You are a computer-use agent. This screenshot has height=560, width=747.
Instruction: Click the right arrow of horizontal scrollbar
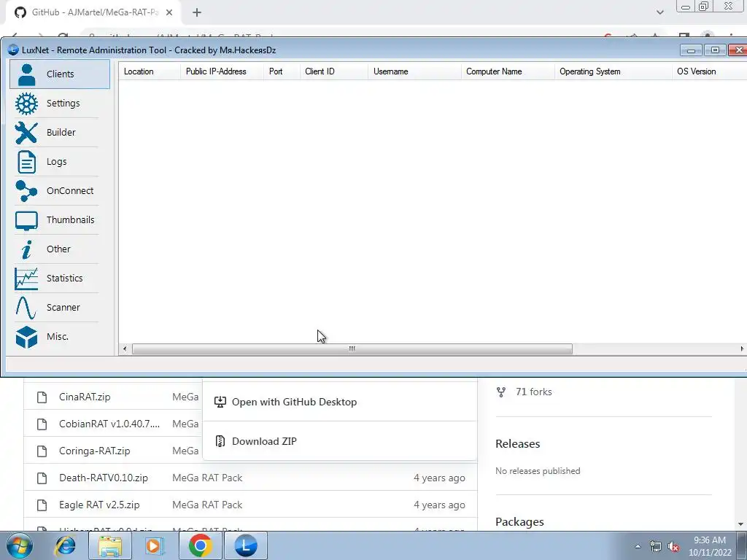point(742,349)
